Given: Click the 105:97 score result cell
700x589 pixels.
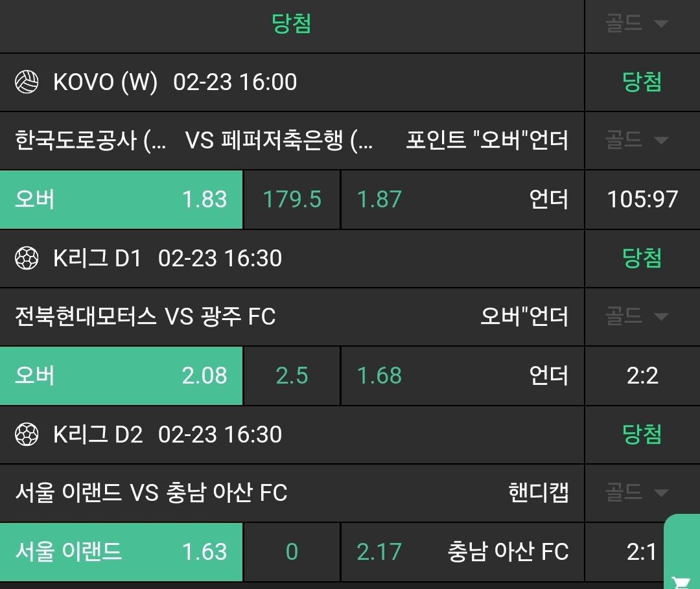Looking at the screenshot, I should click(x=642, y=200).
